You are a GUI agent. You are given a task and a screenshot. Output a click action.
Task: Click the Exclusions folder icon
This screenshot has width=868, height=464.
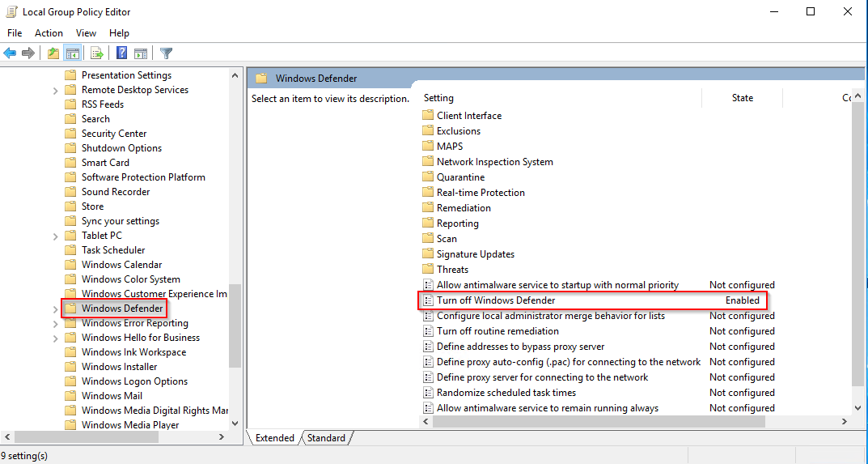click(x=427, y=131)
